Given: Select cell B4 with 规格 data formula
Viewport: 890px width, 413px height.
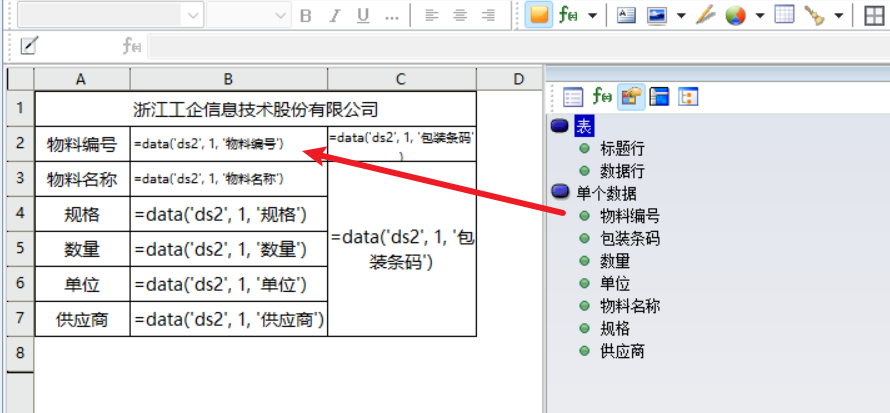Looking at the screenshot, I should (x=229, y=214).
